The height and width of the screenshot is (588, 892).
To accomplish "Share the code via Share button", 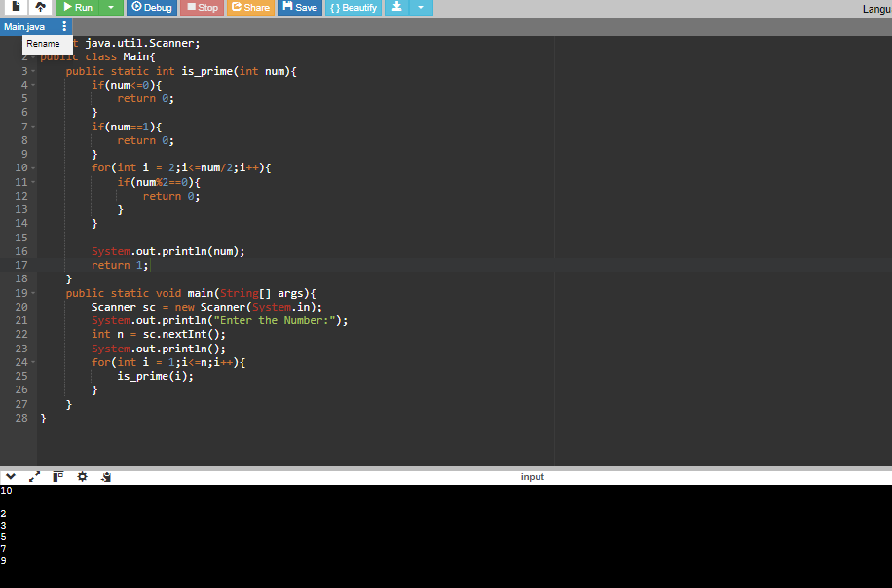I will [x=250, y=7].
